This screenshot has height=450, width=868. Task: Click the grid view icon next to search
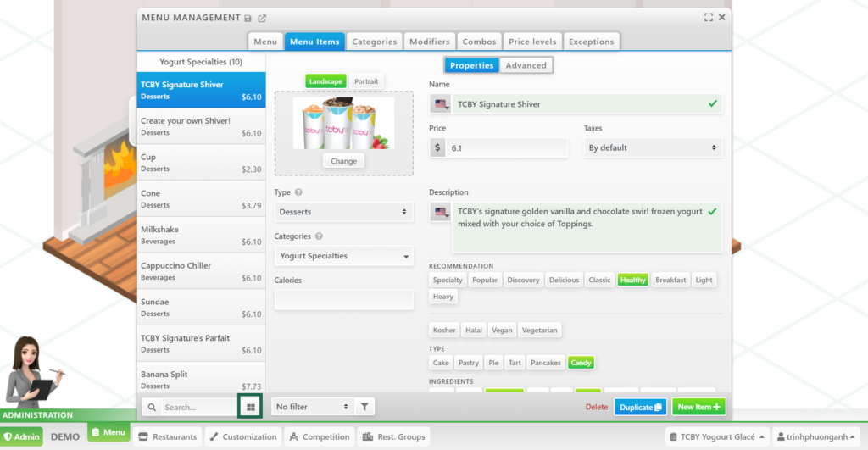coord(251,407)
